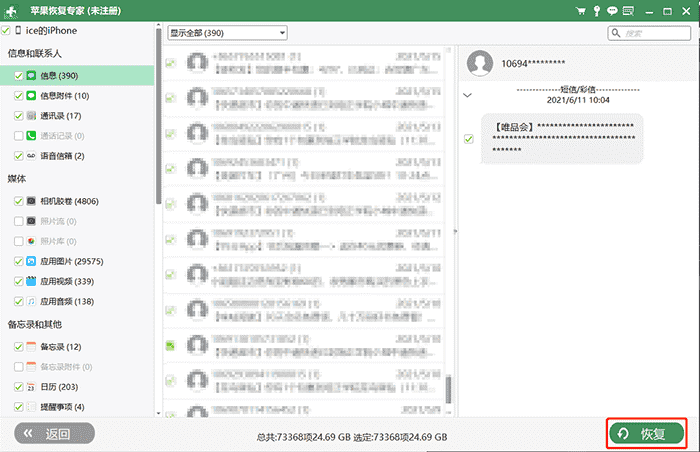Click the 返回 back button

[53, 434]
